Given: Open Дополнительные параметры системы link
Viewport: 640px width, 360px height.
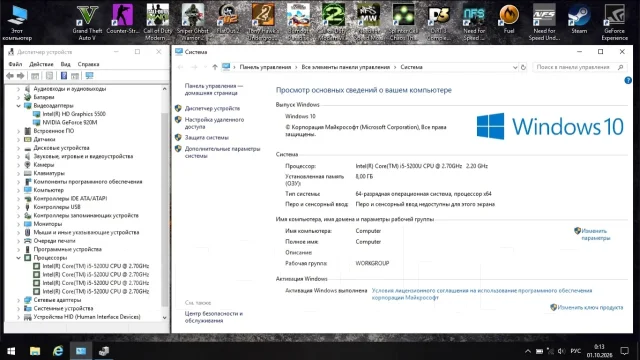Looking at the screenshot, I should tap(222, 152).
